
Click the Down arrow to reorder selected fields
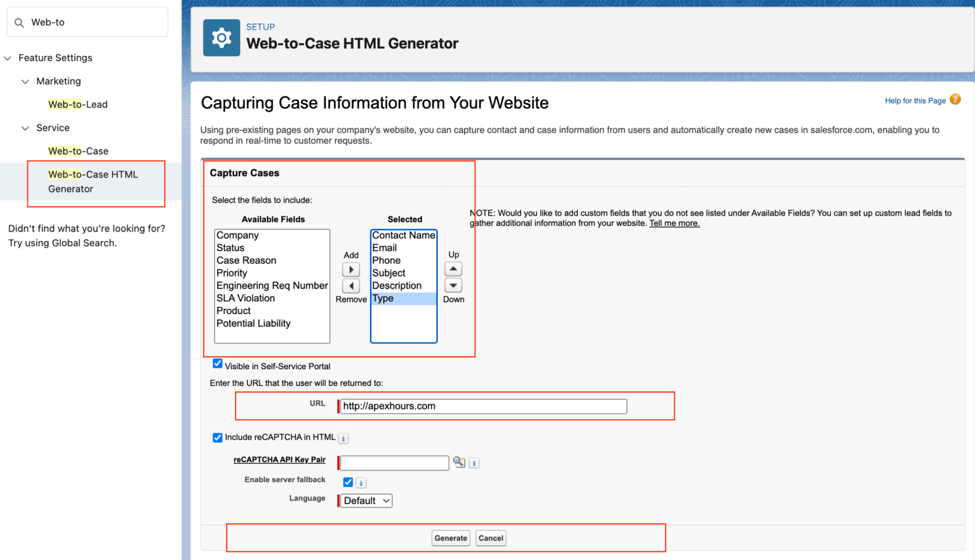pyautogui.click(x=453, y=285)
